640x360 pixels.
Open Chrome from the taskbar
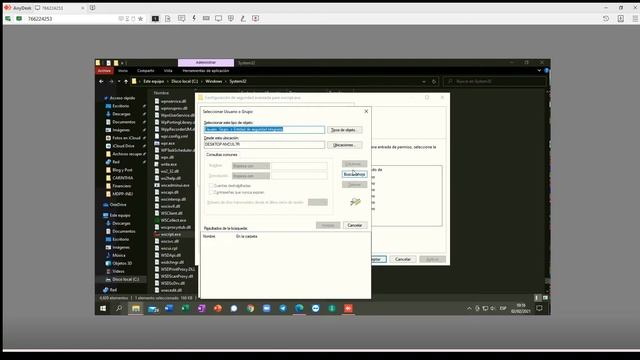tap(250, 309)
